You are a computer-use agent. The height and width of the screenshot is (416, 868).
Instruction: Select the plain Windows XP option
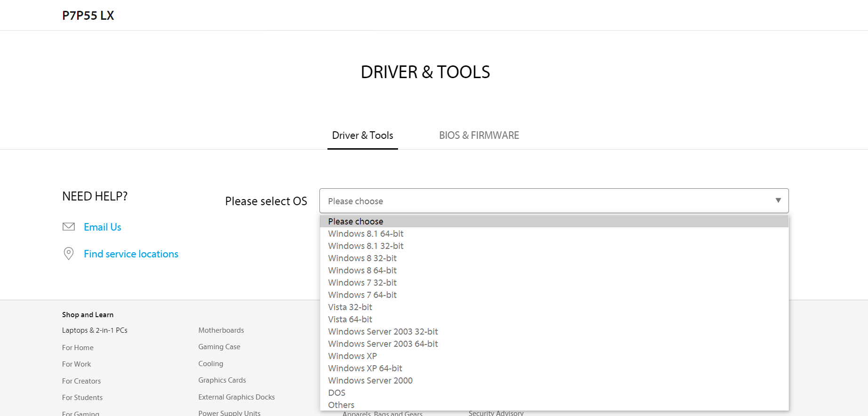point(554,356)
